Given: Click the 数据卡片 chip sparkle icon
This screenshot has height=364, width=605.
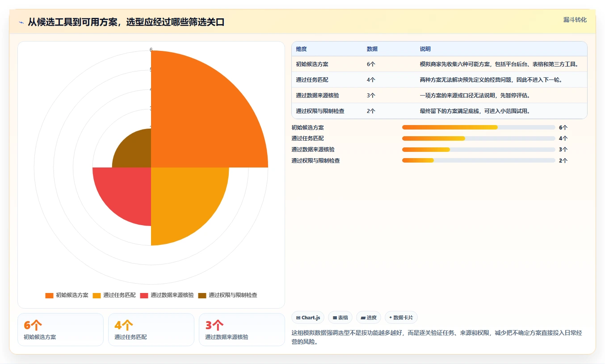Looking at the screenshot, I should [391, 318].
